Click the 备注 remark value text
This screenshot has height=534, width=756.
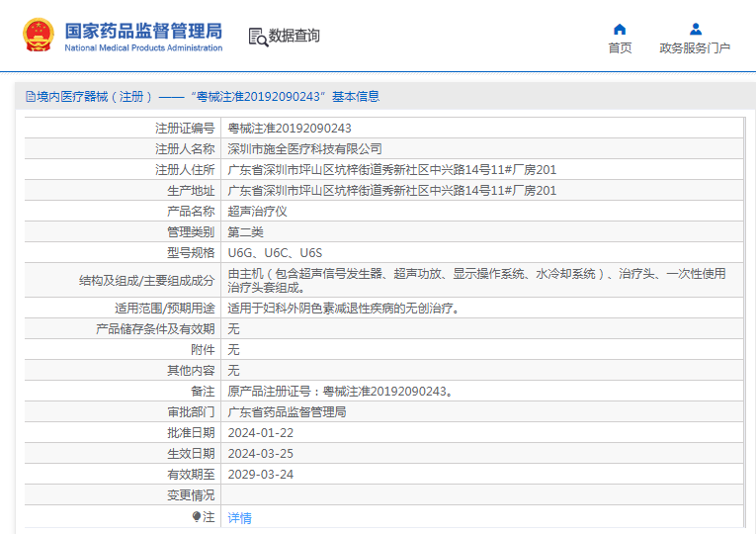340,392
